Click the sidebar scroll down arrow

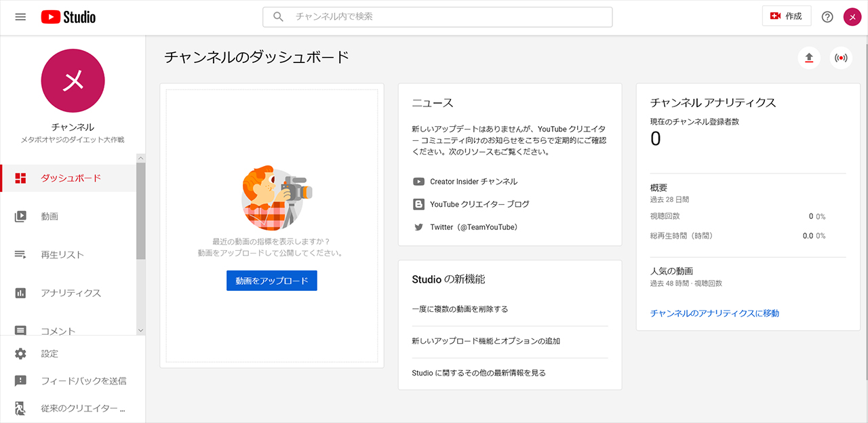(141, 330)
